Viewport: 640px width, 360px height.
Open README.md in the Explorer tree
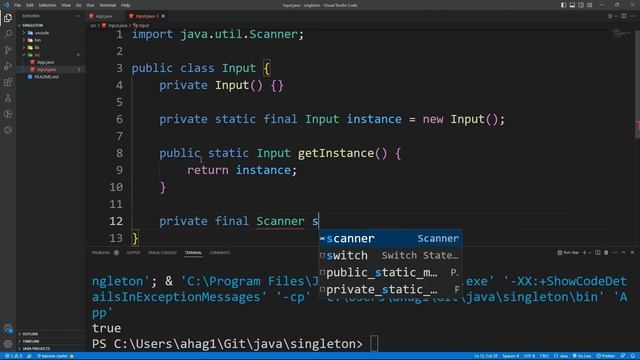tap(51, 77)
